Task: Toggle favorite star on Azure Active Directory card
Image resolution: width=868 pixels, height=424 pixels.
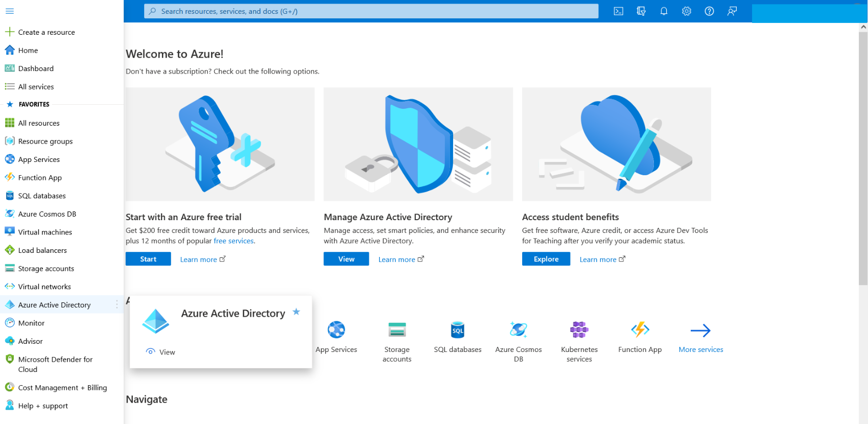Action: pyautogui.click(x=296, y=312)
